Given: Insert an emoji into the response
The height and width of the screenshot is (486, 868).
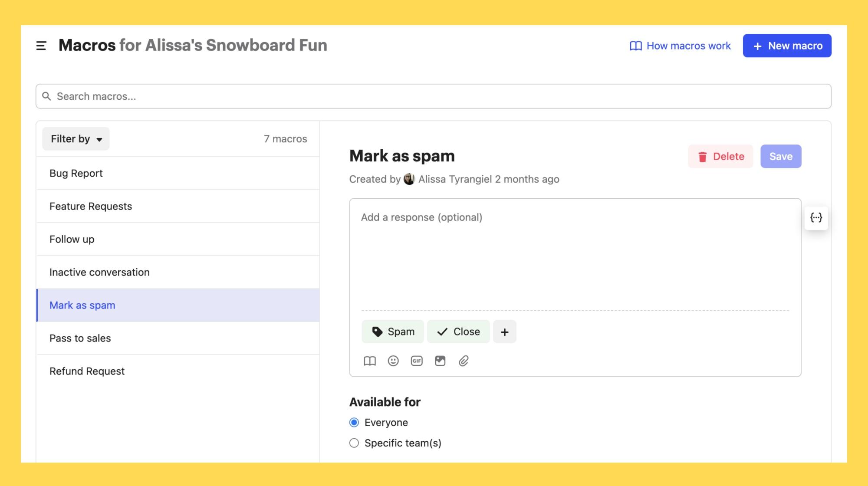Looking at the screenshot, I should [393, 361].
